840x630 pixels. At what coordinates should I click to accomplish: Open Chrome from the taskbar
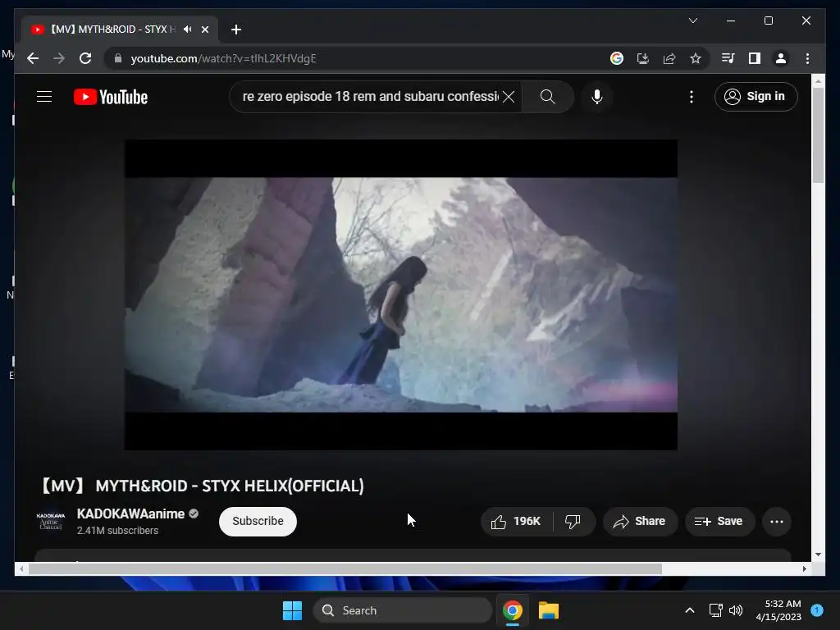tap(513, 610)
